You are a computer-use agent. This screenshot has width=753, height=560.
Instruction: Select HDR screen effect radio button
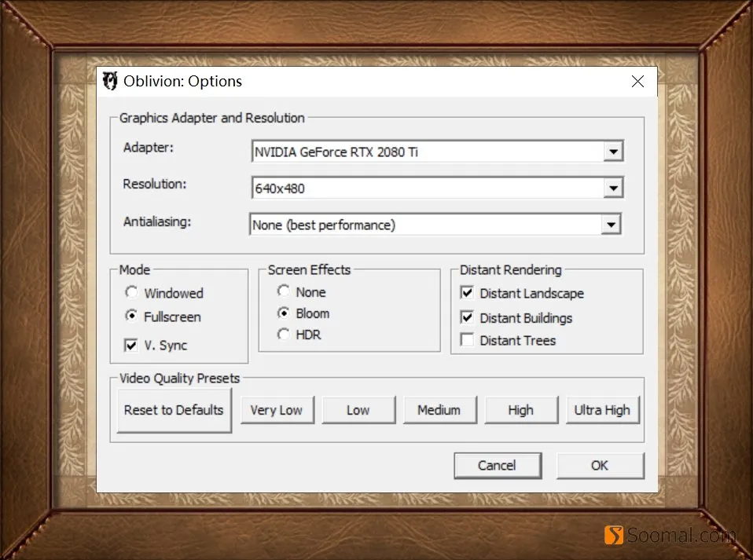point(283,334)
